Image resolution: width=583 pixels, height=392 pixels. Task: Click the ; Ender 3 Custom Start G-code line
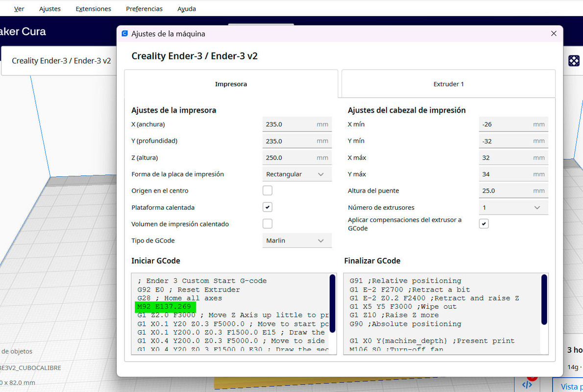[202, 281]
